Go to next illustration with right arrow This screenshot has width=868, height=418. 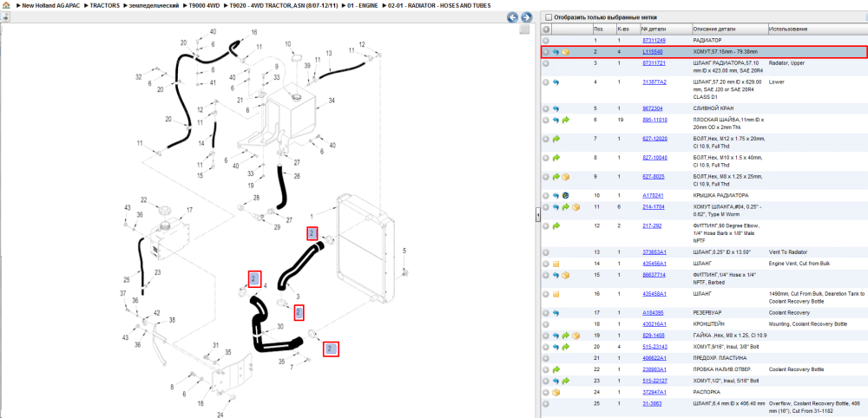click(x=527, y=17)
